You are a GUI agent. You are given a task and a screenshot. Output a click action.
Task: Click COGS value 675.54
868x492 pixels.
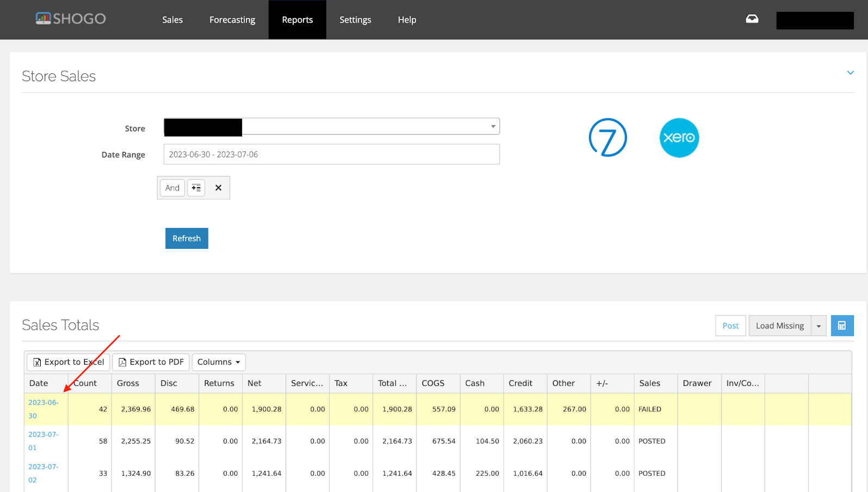tap(444, 441)
